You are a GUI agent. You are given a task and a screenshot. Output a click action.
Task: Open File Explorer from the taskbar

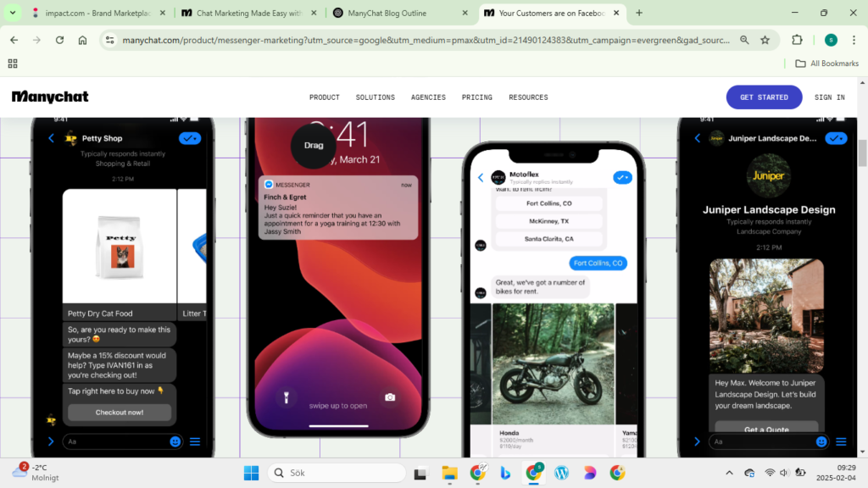tap(449, 473)
